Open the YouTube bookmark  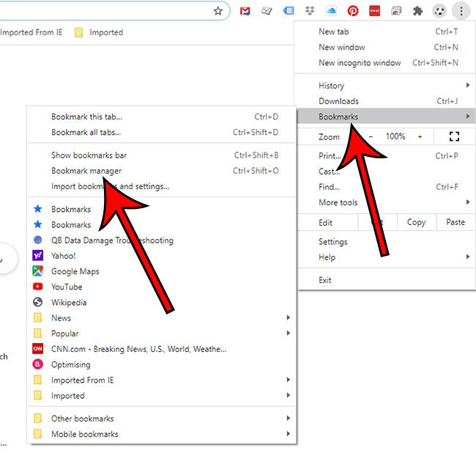click(x=67, y=287)
